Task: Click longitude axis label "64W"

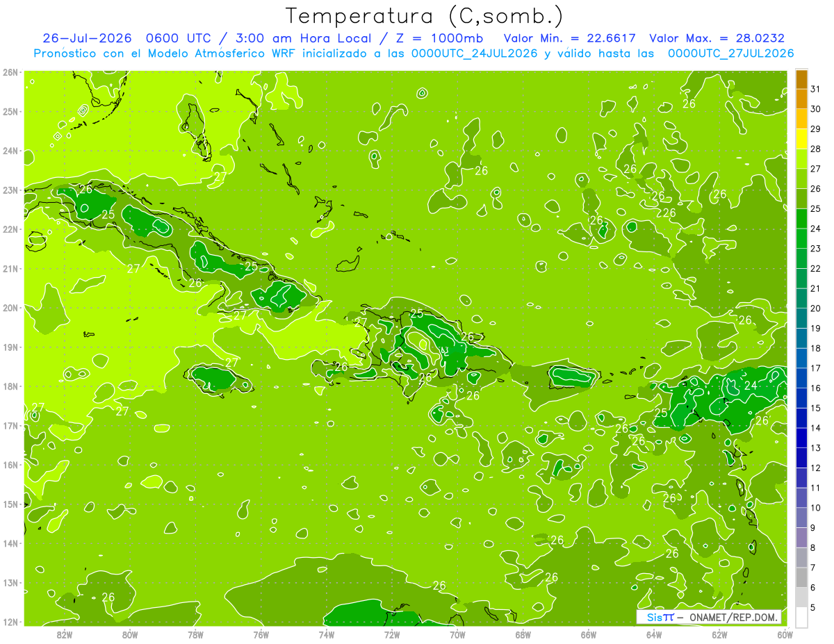Action: click(654, 634)
